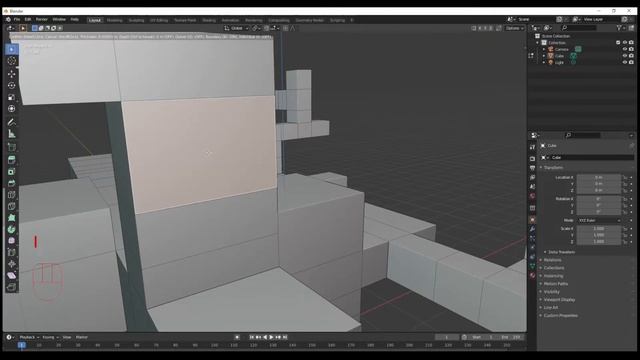Expand the Relations panel

(552, 260)
